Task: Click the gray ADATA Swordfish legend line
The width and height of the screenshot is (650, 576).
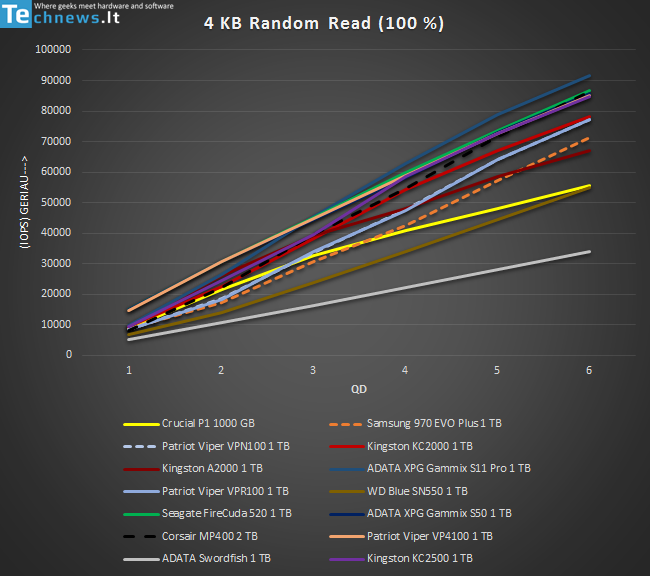Action: pyautogui.click(x=141, y=559)
